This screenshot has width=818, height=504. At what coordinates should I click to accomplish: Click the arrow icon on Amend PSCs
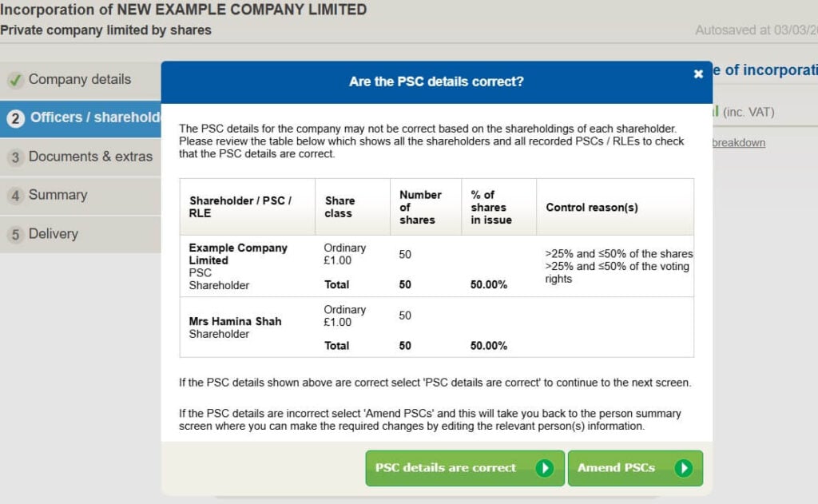[683, 468]
